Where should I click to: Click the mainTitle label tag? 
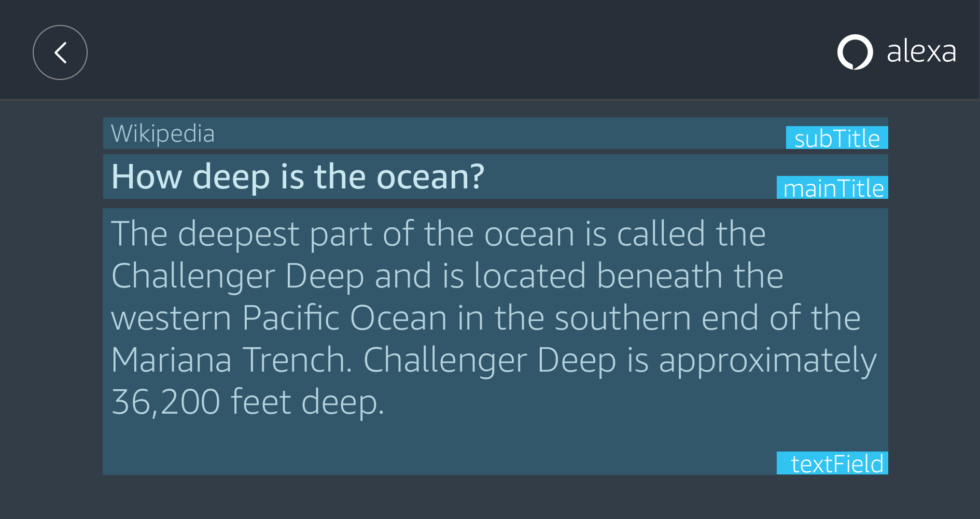[833, 188]
